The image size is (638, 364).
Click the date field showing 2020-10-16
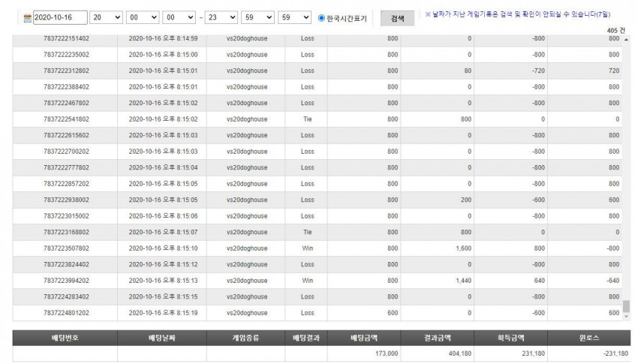pos(60,17)
